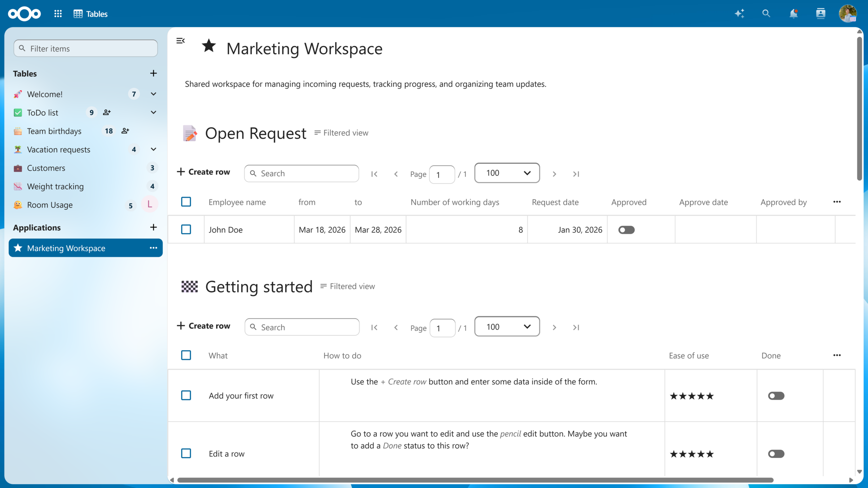Open Marketing Workspace three-dot actions in sidebar
Image resolution: width=868 pixels, height=488 pixels.
tap(153, 248)
